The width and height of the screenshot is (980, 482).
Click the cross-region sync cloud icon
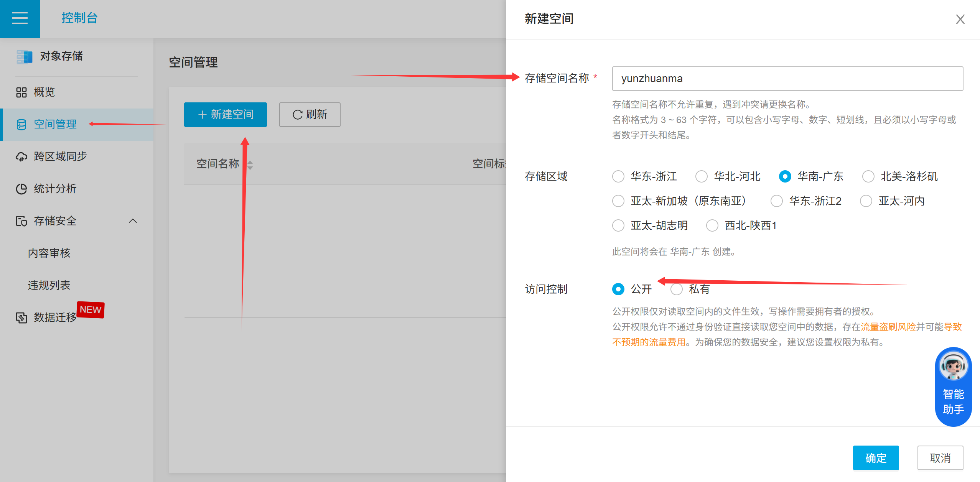tap(21, 156)
